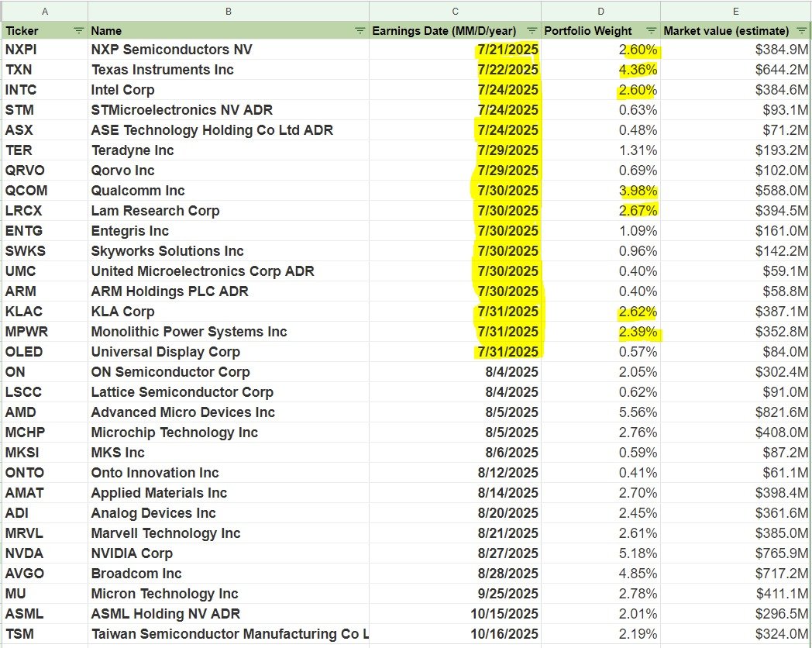This screenshot has height=648, width=812.
Task: Select AMD weight 5.56%
Action: coord(600,413)
